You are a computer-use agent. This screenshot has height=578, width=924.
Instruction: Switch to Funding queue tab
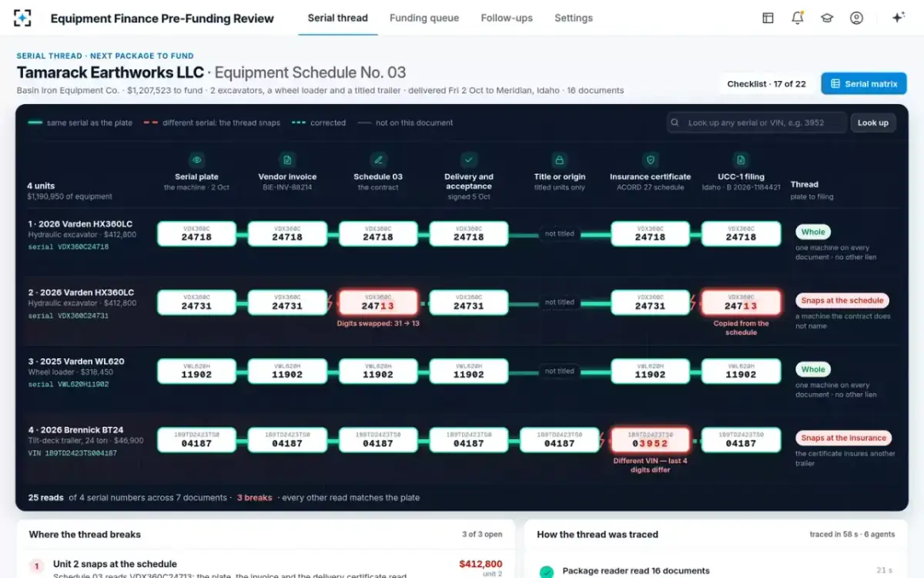(424, 18)
